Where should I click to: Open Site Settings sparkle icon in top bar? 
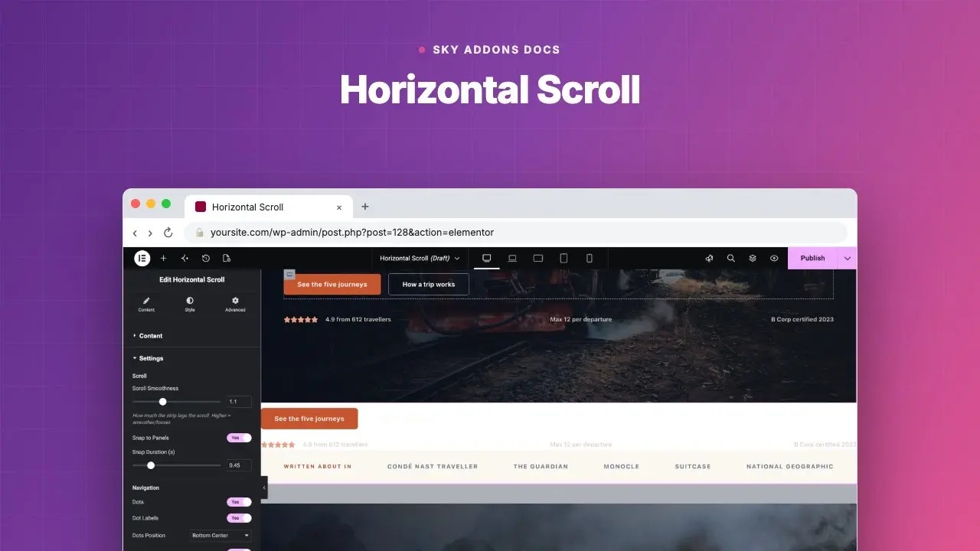185,258
